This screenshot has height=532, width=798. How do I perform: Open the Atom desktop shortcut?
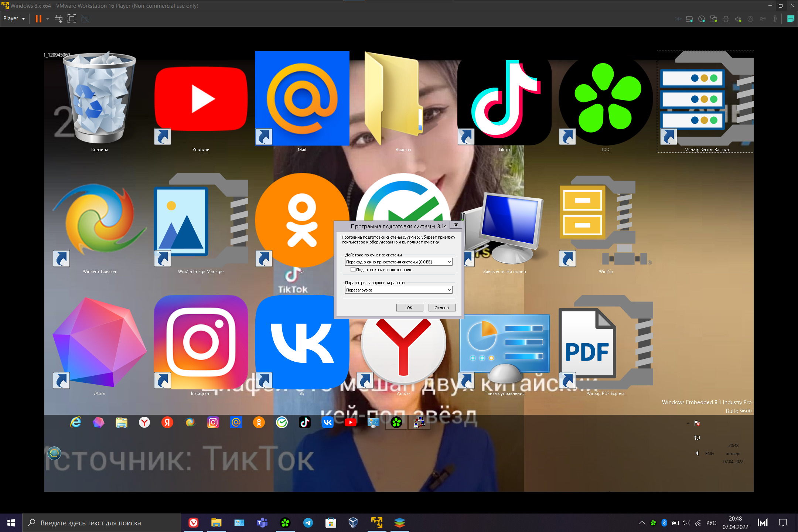click(x=99, y=342)
